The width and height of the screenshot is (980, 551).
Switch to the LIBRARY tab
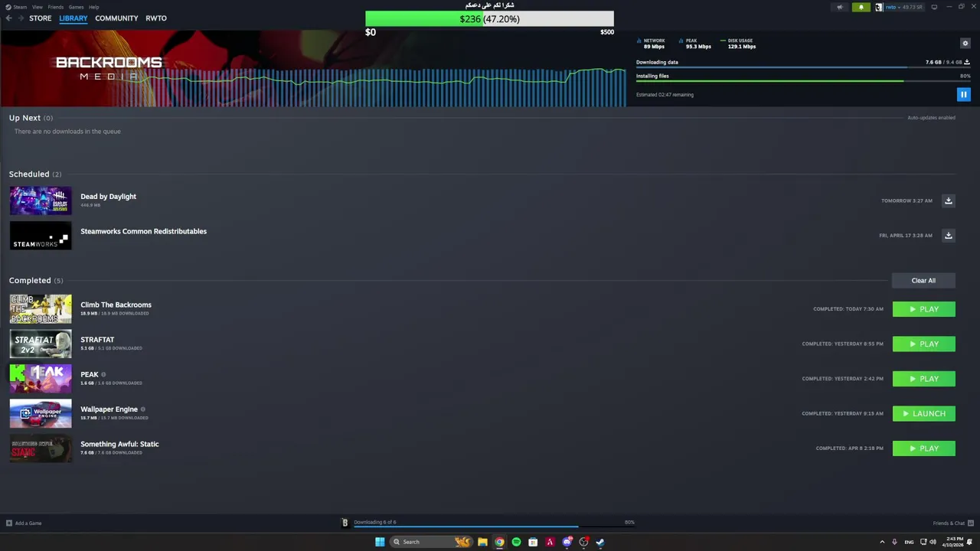coord(73,18)
